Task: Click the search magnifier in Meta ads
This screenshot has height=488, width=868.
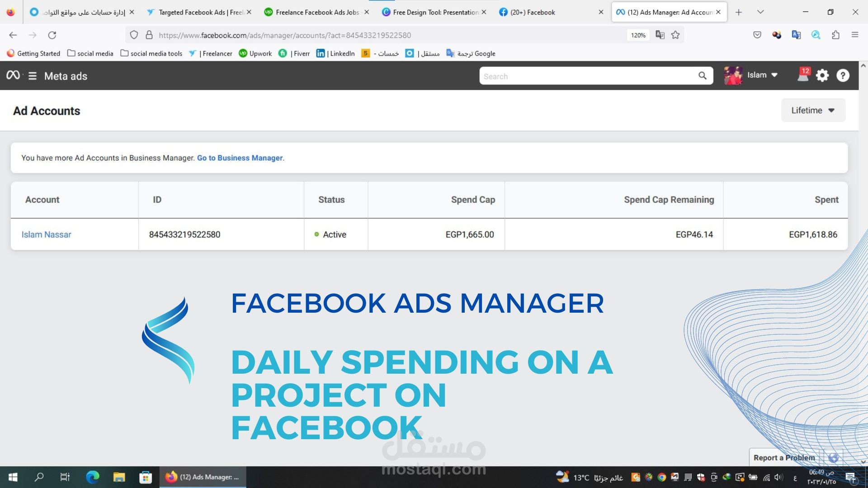Action: 702,75
